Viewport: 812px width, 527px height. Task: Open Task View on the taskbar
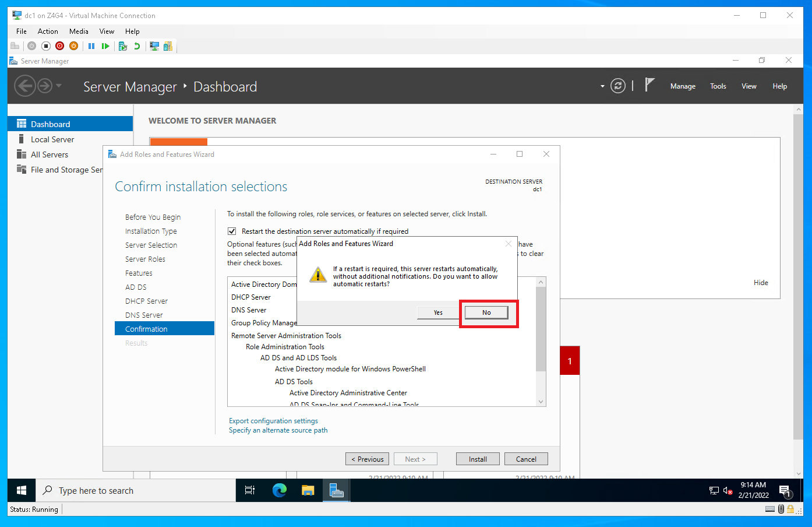pos(250,491)
